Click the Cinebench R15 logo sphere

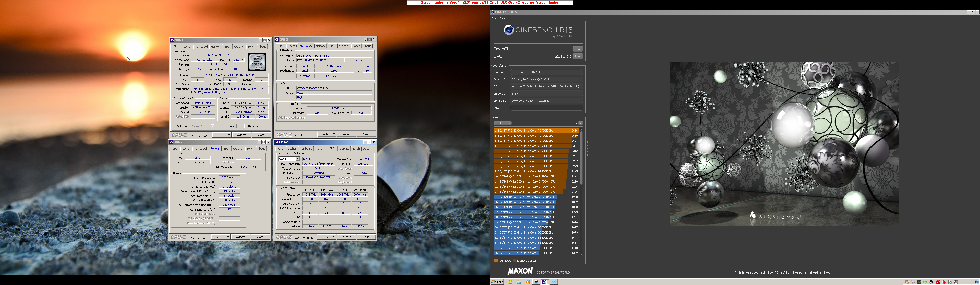[509, 30]
